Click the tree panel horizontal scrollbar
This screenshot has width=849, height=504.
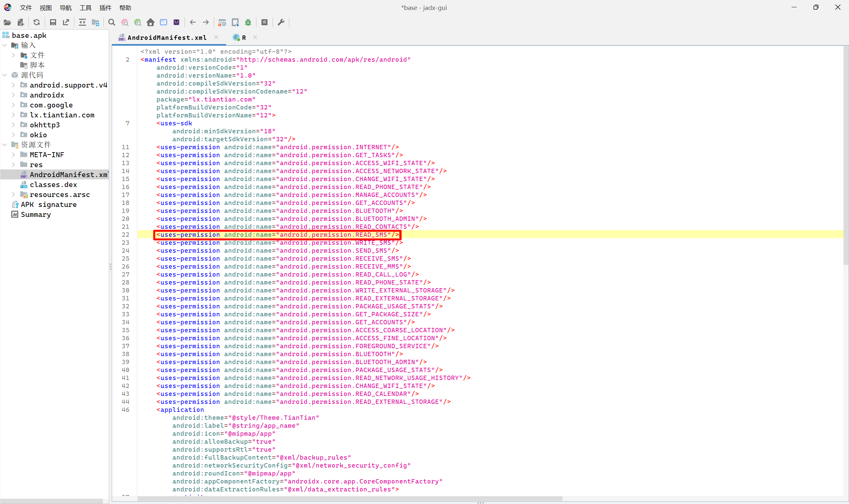click(x=52, y=501)
